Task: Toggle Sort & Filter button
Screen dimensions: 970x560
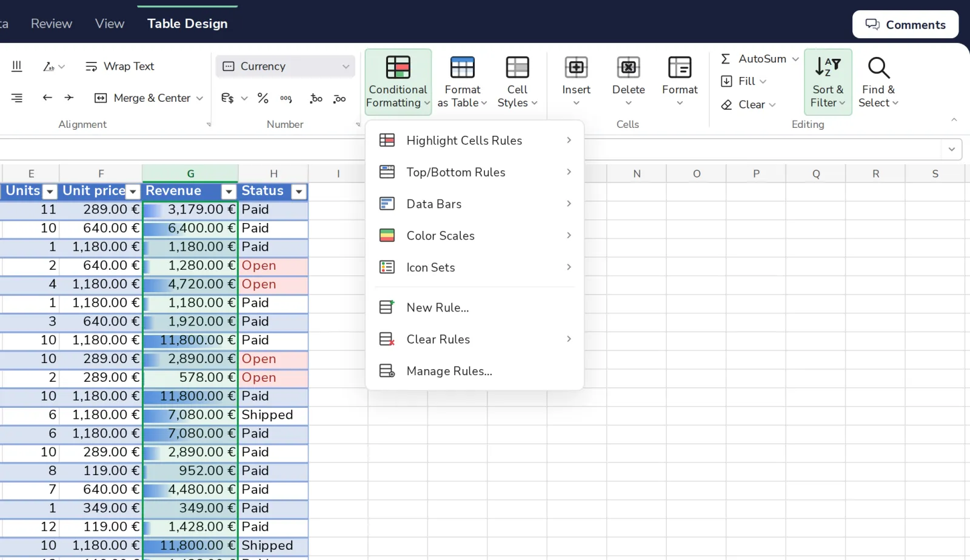Action: (x=828, y=82)
